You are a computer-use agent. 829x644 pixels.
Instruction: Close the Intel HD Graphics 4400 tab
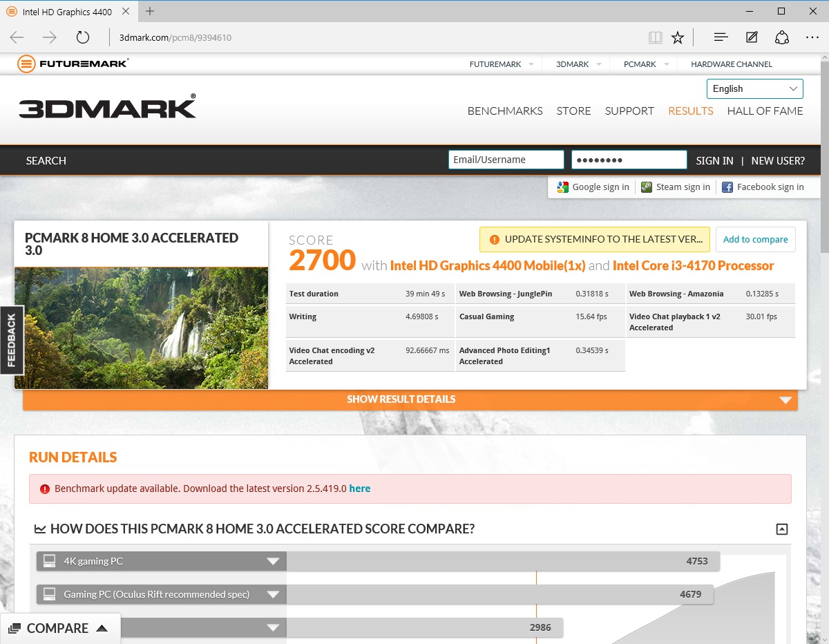pyautogui.click(x=126, y=12)
